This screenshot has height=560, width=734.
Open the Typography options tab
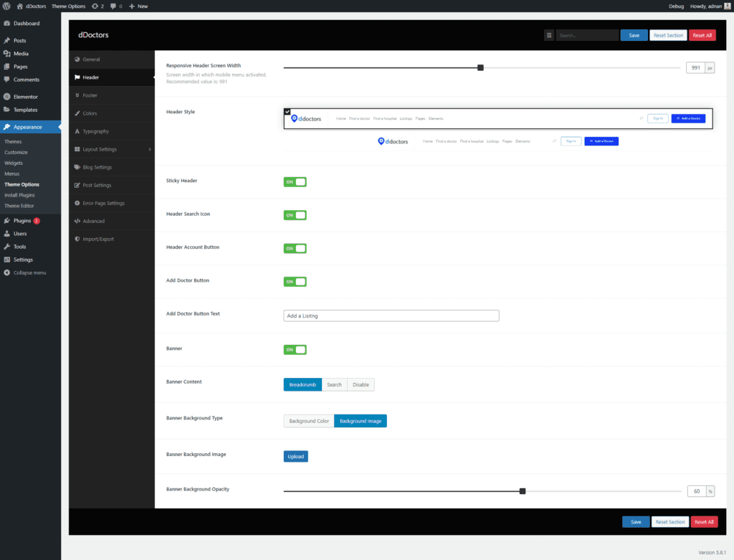click(x=95, y=131)
